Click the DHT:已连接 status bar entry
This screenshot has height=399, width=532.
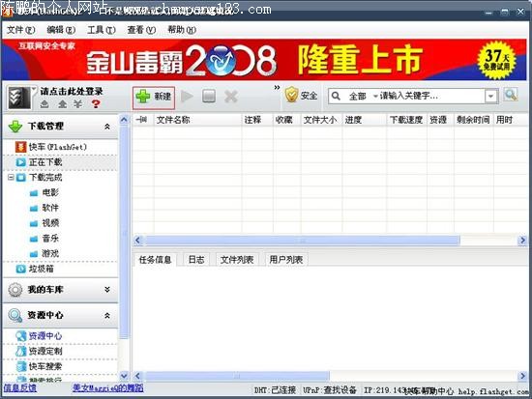click(x=275, y=390)
